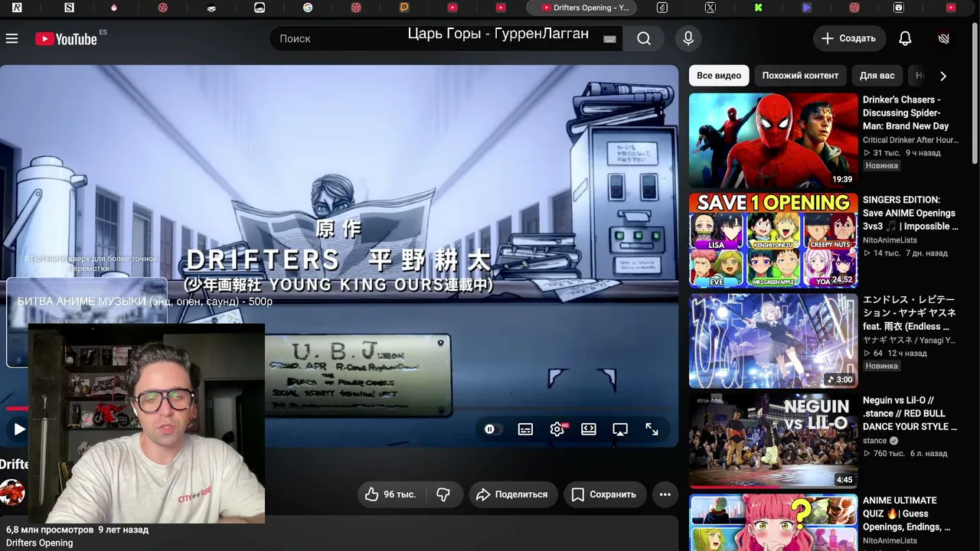Save video with Сохранить button

pos(605,494)
